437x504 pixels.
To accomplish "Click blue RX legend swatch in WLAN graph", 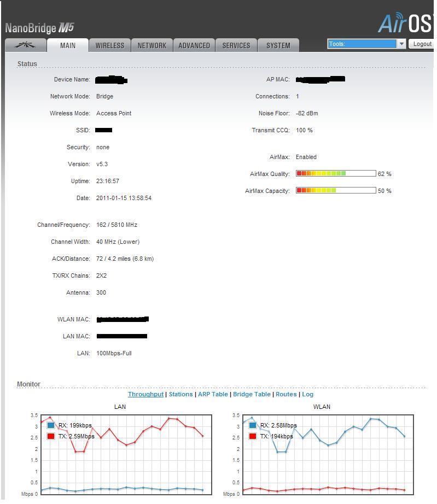I will (x=253, y=425).
